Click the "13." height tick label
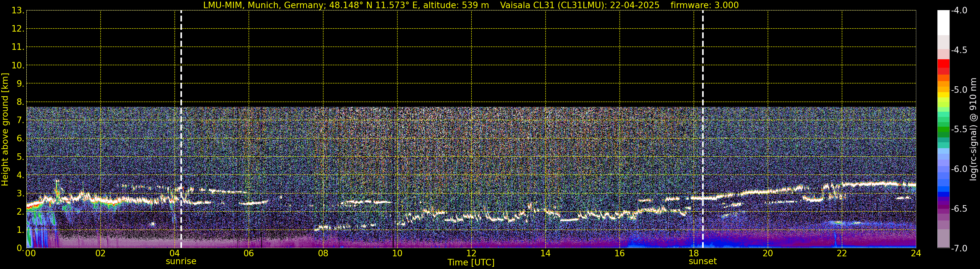 point(18,11)
